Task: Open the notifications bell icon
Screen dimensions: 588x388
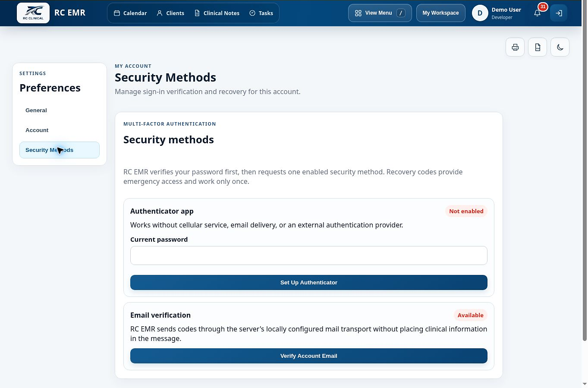Action: (537, 13)
